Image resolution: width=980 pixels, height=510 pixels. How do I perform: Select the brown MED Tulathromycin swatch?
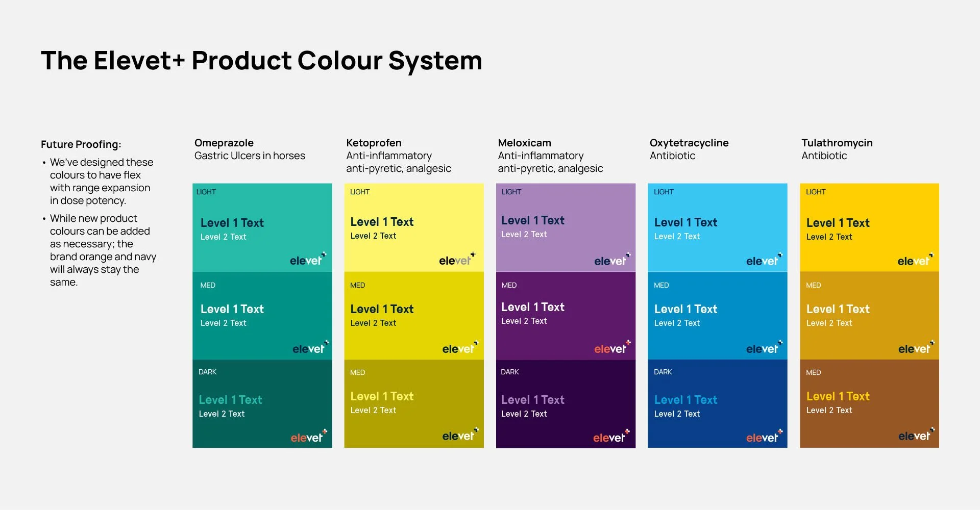click(x=869, y=404)
